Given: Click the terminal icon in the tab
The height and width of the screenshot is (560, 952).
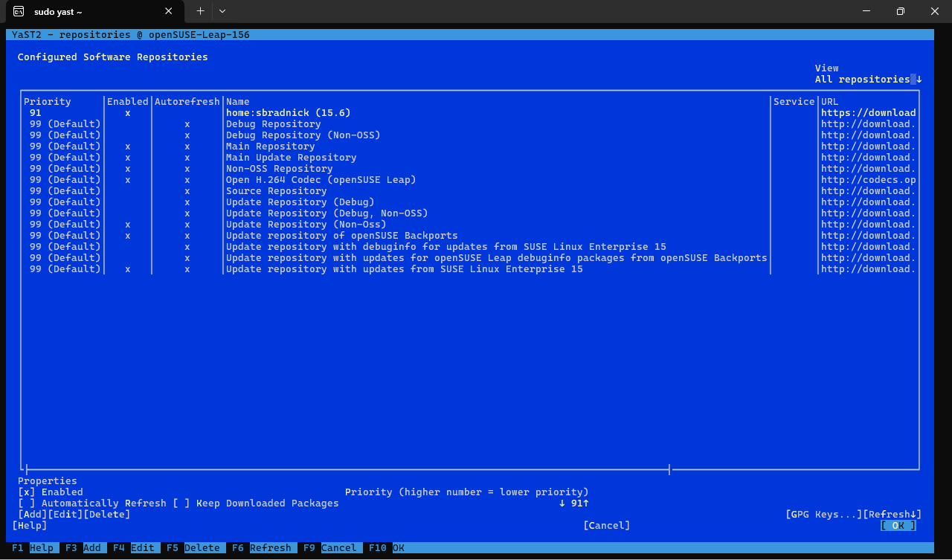Looking at the screenshot, I should [19, 11].
